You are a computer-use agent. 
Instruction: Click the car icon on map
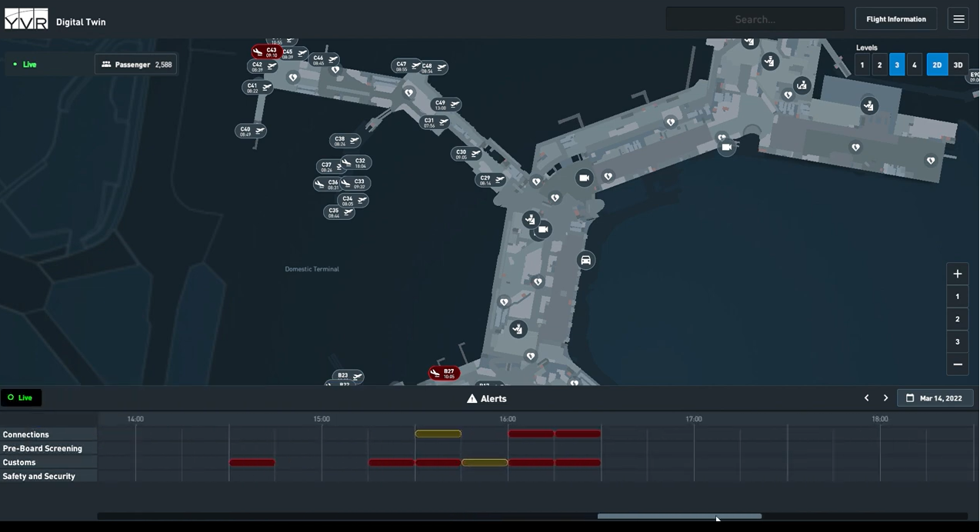tap(585, 261)
